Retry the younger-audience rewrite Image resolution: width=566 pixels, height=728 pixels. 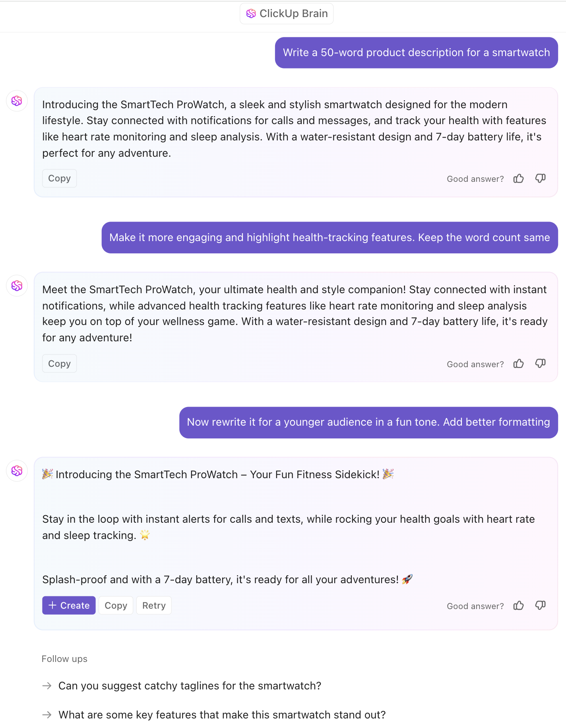click(x=153, y=605)
